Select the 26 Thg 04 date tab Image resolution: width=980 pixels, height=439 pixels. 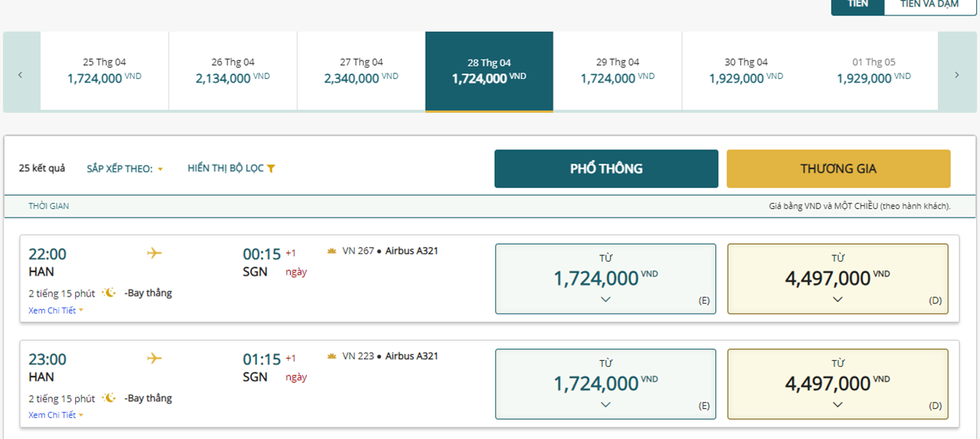click(233, 71)
